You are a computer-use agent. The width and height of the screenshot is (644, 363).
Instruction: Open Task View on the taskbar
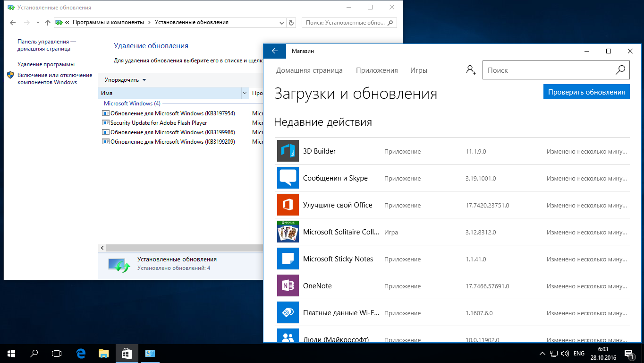pos(57,353)
